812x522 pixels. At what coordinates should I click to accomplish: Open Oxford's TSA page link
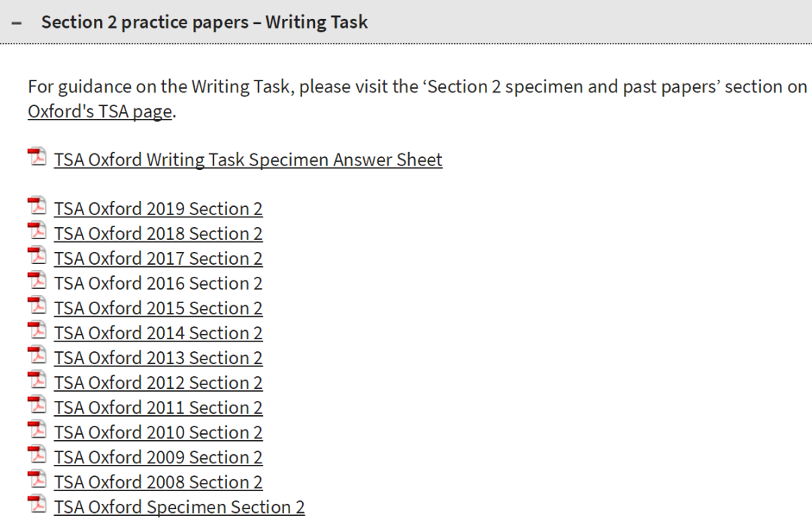coord(99,111)
